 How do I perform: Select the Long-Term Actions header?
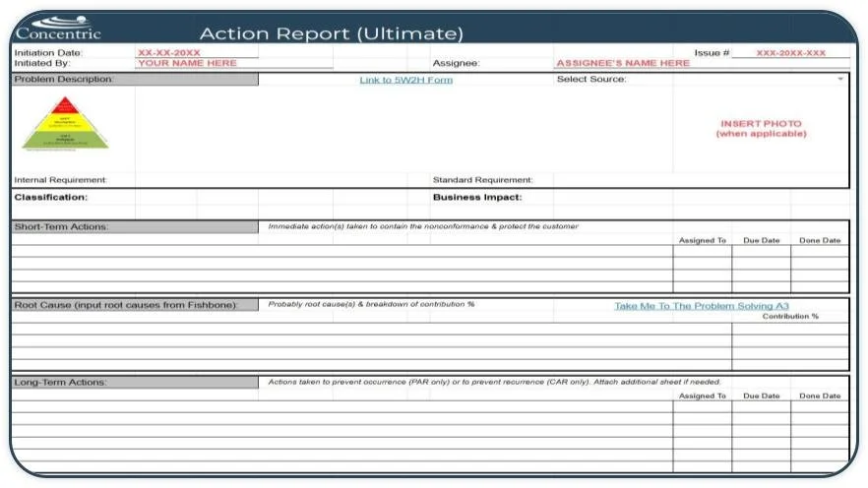[135, 383]
